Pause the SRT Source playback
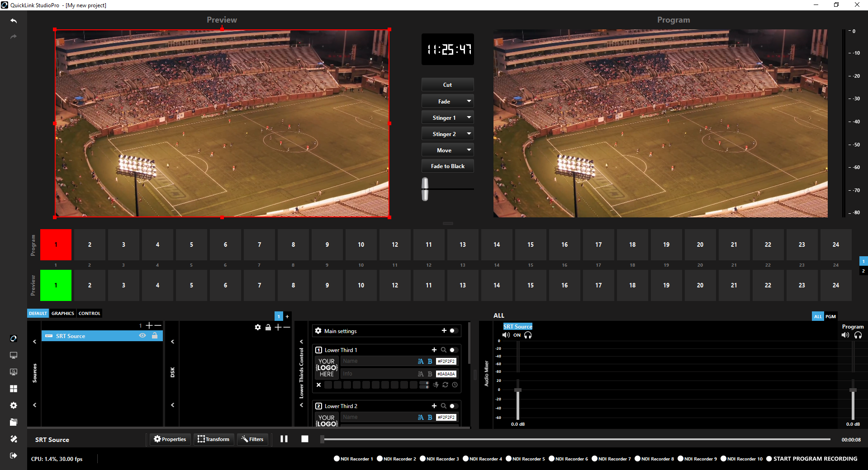This screenshot has width=868, height=470. pos(284,439)
